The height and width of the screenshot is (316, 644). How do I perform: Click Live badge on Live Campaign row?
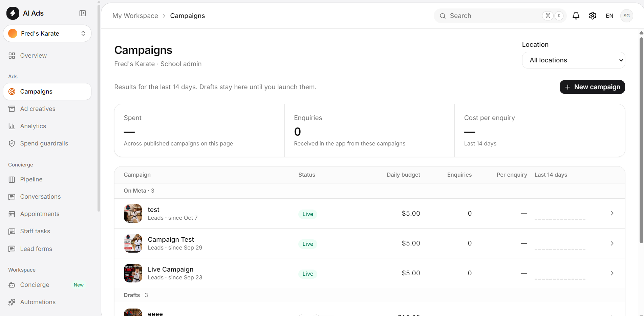pos(308,274)
